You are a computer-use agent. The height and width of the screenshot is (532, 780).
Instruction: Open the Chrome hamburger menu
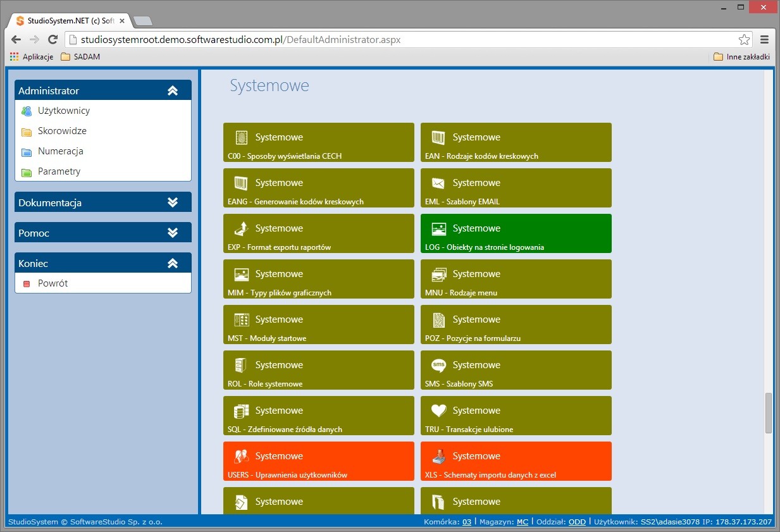[764, 39]
